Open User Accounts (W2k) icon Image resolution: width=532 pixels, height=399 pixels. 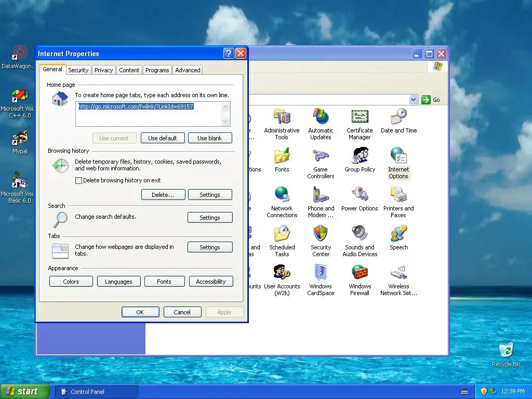point(282,280)
